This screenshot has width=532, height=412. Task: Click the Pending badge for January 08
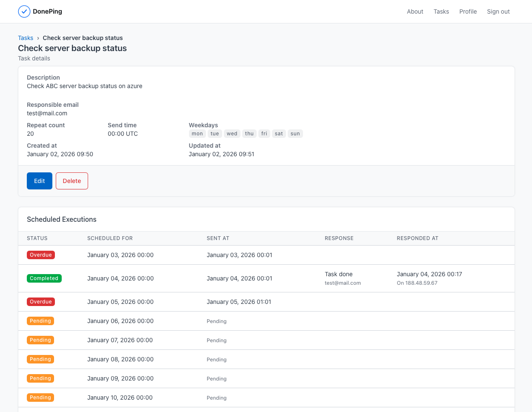click(x=40, y=359)
